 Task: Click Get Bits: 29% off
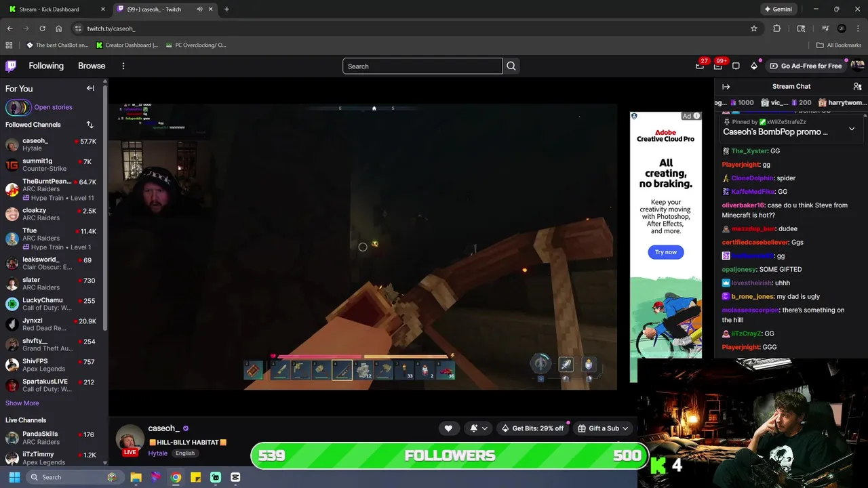pos(532,428)
